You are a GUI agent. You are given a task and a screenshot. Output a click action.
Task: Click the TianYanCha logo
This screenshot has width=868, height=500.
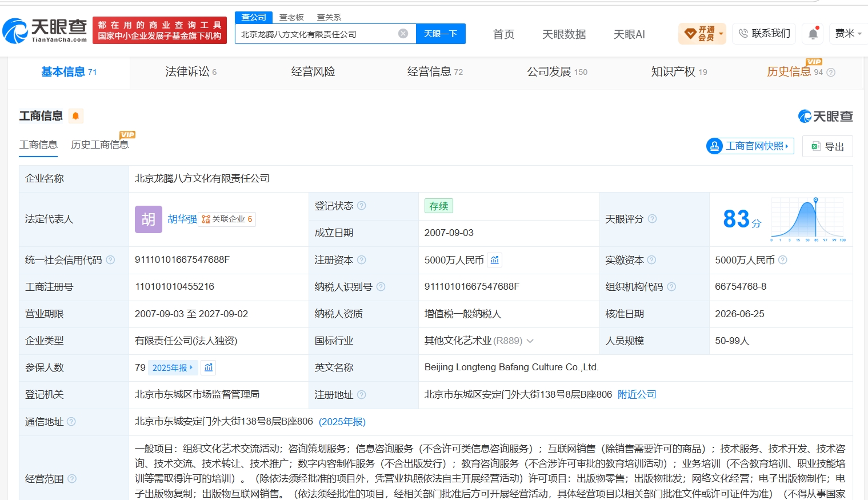click(45, 30)
